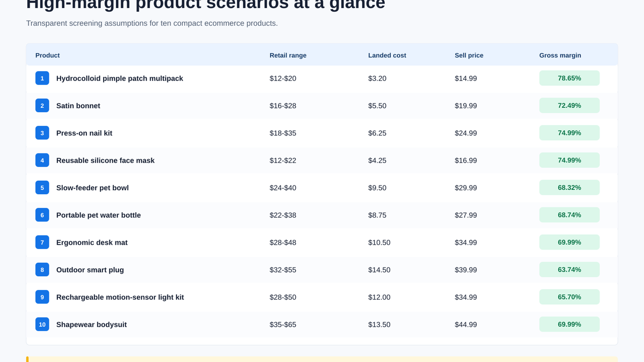Click the $4.25 landed cost cell
Viewport: 644px width, 362px height.
pos(377,160)
